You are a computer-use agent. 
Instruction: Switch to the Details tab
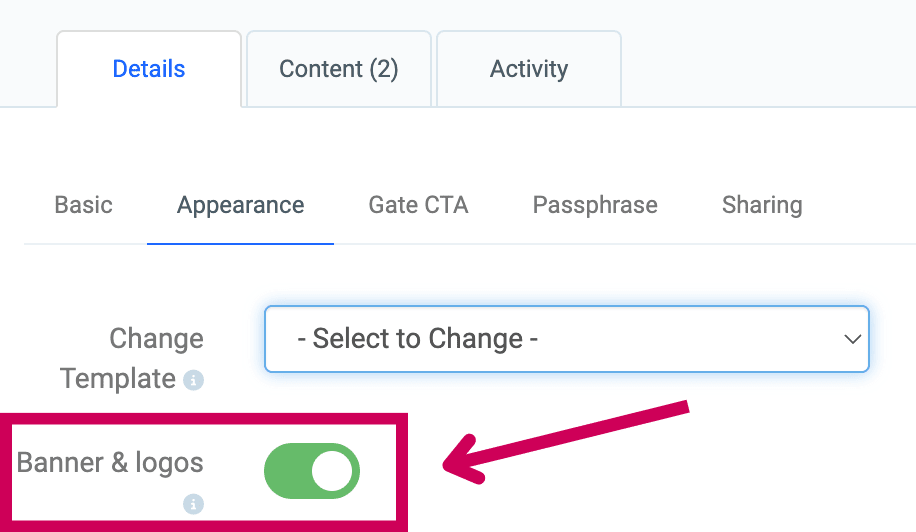[x=149, y=69]
